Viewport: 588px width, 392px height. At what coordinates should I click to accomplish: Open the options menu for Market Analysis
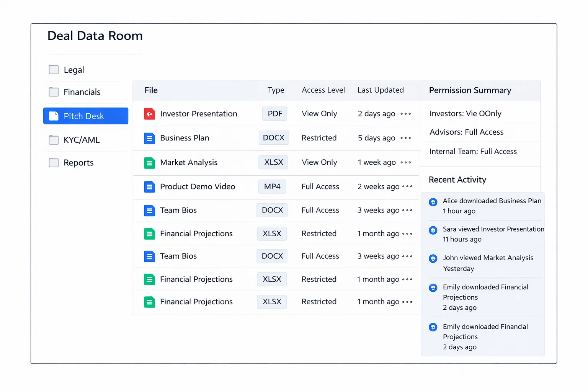(x=405, y=163)
